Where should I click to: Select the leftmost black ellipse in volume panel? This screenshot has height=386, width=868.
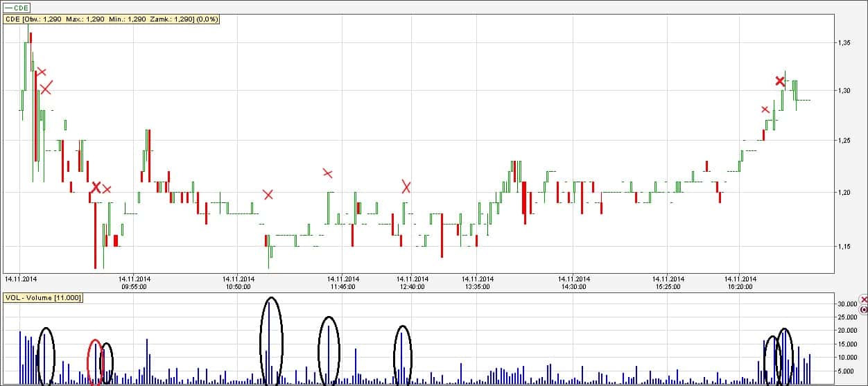coord(46,356)
